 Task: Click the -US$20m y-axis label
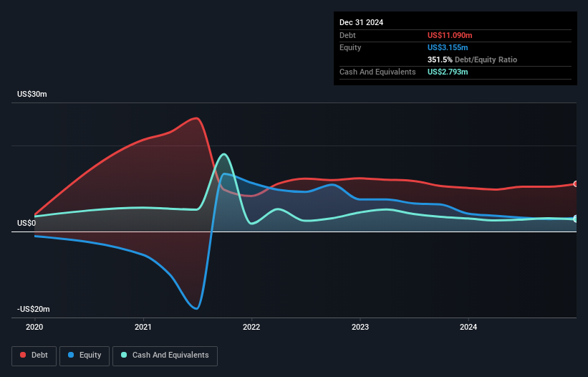coord(34,309)
